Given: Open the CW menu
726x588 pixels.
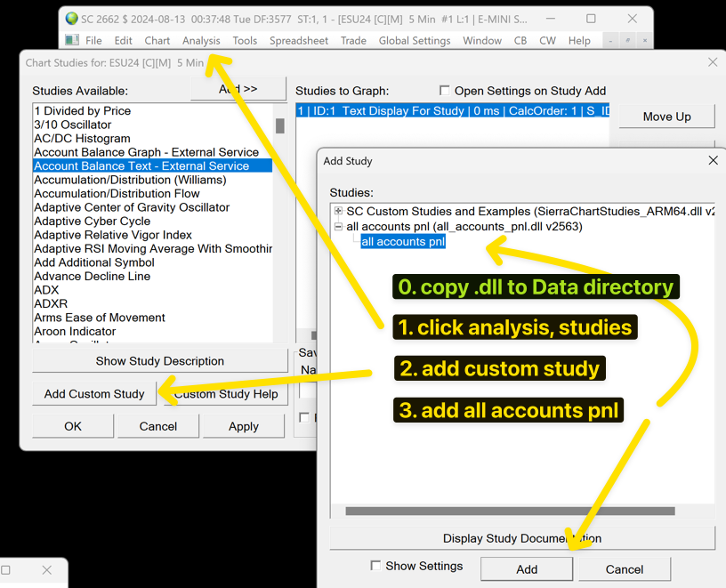Looking at the screenshot, I should coord(547,41).
